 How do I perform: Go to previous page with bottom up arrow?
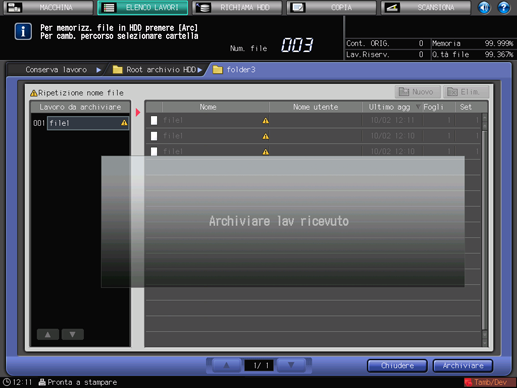click(226, 365)
